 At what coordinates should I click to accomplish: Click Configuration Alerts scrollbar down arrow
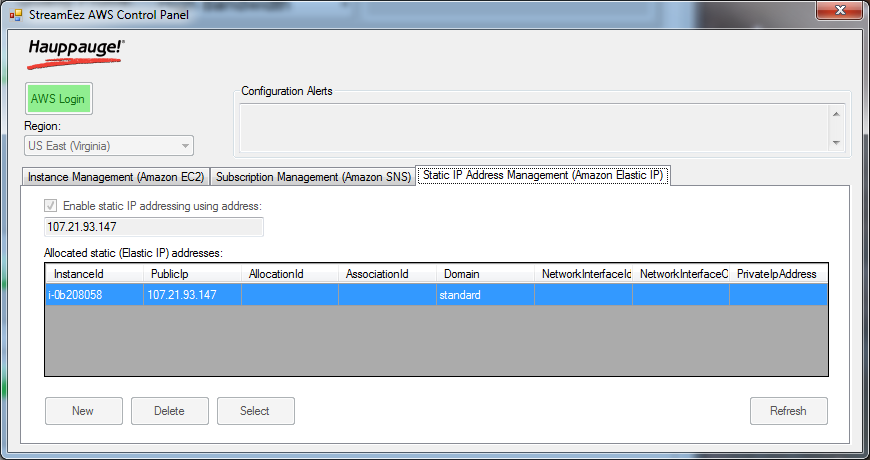tap(837, 143)
